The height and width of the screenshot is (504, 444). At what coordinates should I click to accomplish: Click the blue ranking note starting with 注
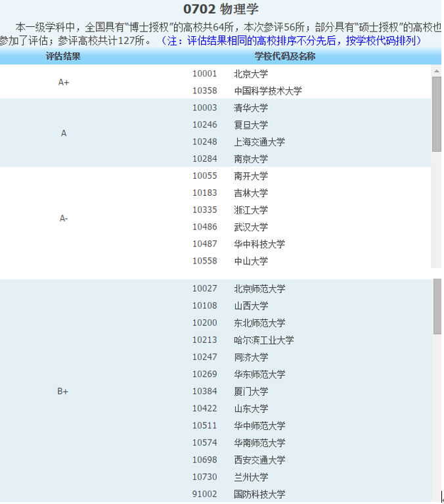[x=291, y=41]
